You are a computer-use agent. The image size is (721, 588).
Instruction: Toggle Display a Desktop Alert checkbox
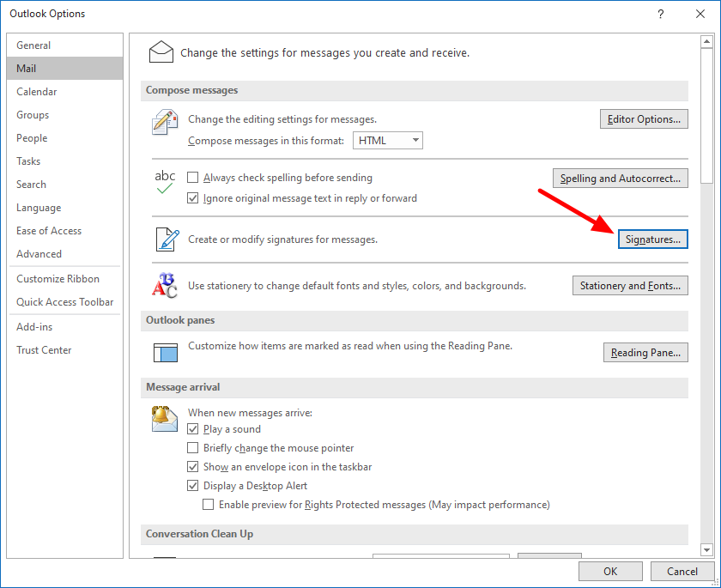pyautogui.click(x=192, y=486)
